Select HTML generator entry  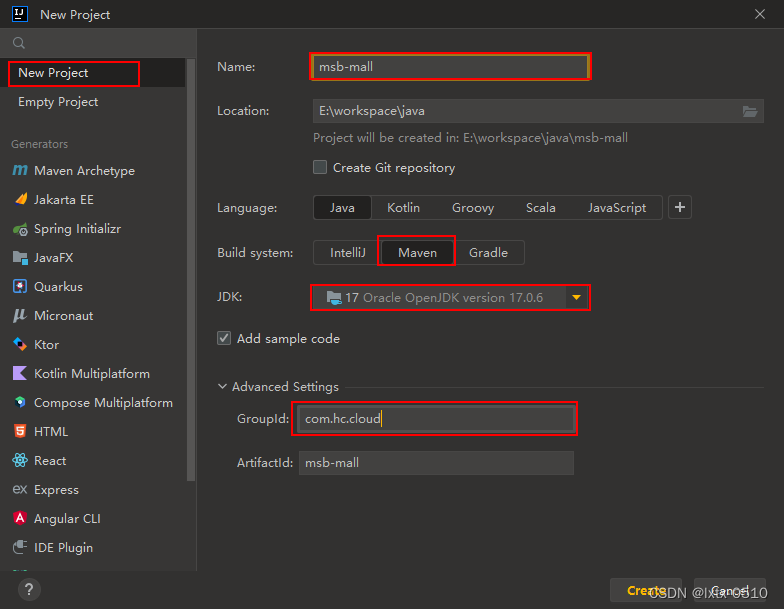point(92,432)
